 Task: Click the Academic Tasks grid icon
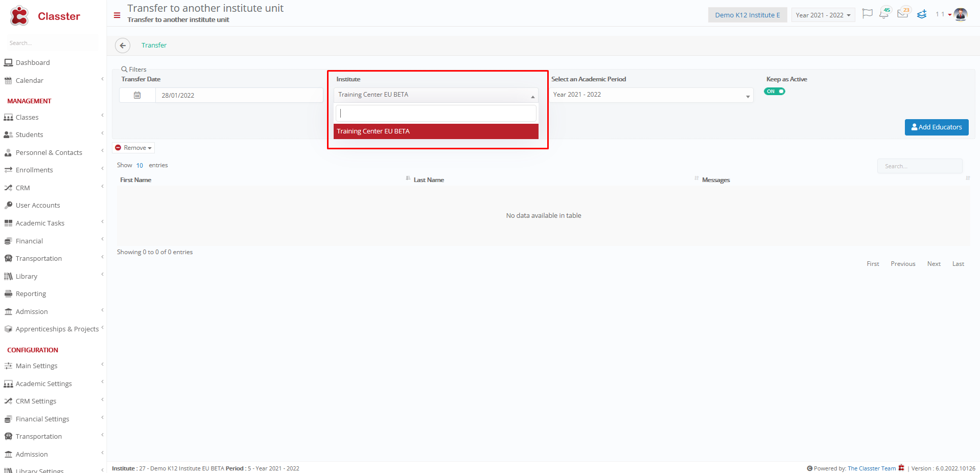coord(8,223)
